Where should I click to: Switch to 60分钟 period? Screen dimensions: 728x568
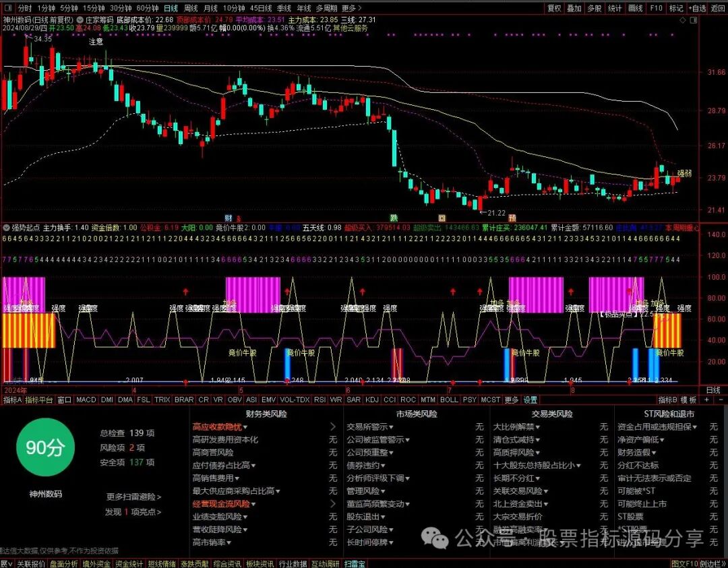[x=148, y=8]
